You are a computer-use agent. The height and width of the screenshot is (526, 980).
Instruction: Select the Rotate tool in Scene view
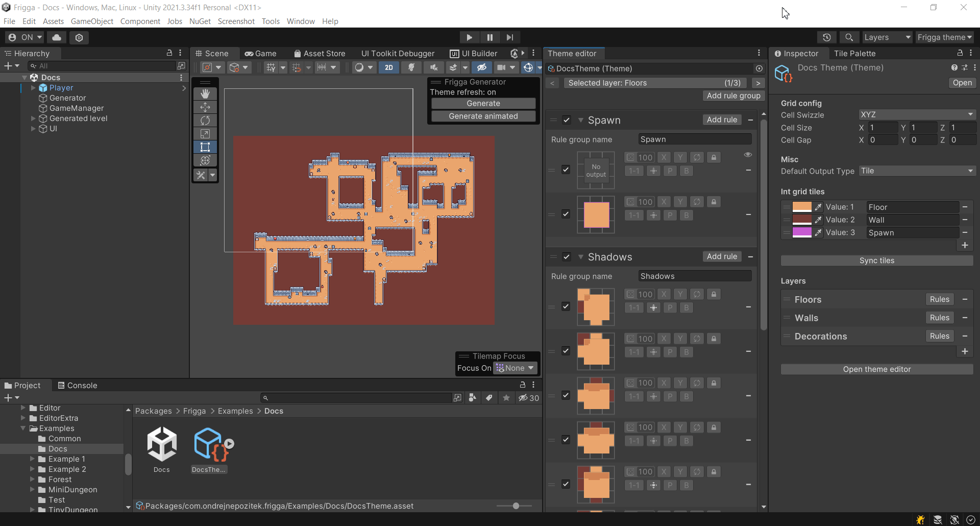[205, 120]
